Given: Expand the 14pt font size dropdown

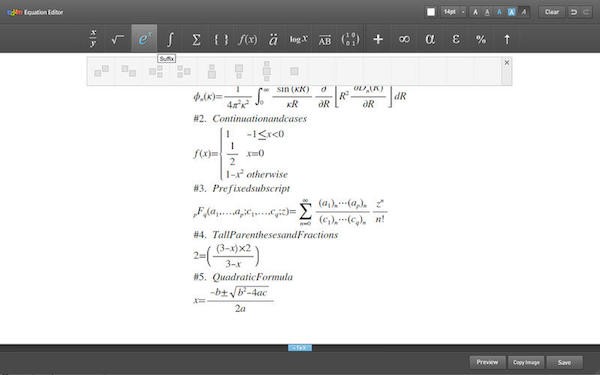Looking at the screenshot, I should point(453,12).
